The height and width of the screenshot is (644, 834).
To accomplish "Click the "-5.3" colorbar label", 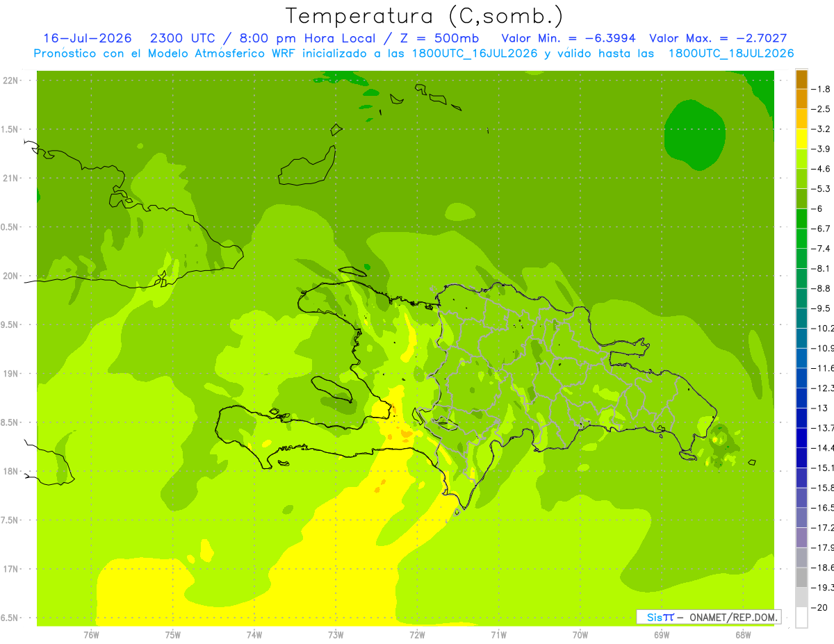I will [822, 189].
